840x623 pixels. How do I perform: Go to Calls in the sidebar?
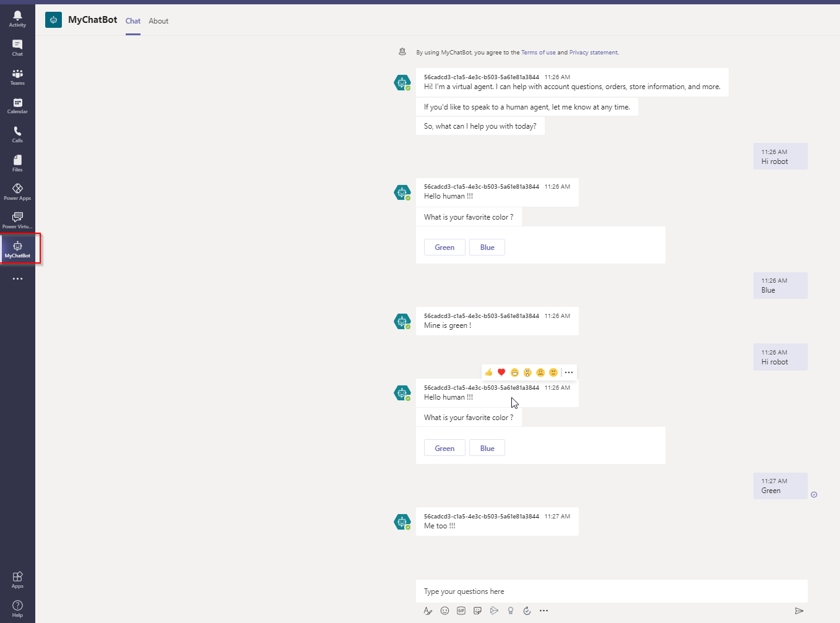(x=17, y=134)
